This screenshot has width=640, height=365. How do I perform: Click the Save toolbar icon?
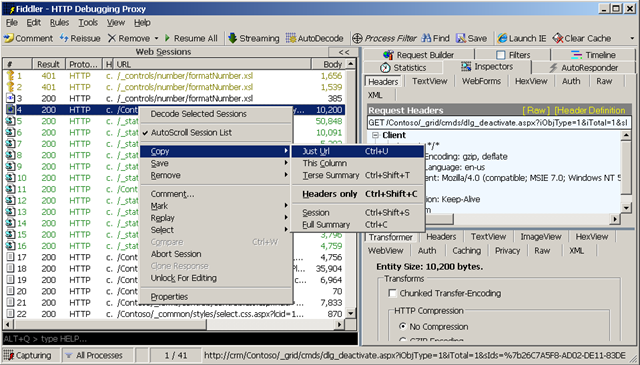coord(461,38)
